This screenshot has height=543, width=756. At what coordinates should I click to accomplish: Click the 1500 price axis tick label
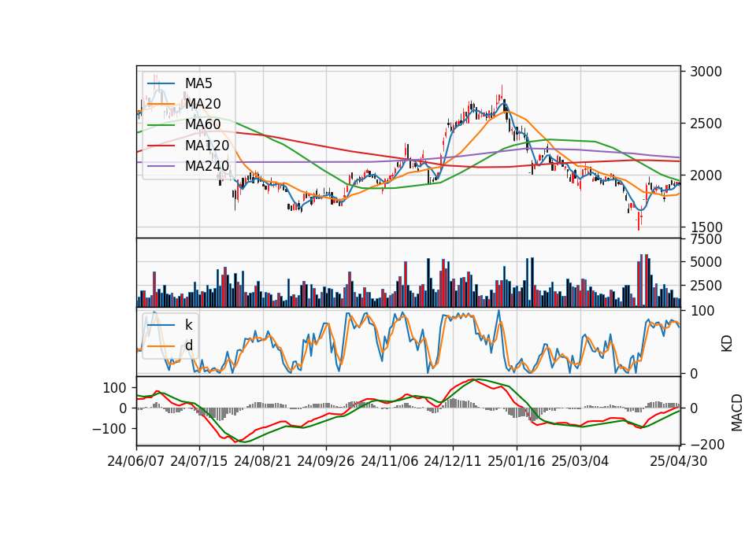click(x=706, y=227)
